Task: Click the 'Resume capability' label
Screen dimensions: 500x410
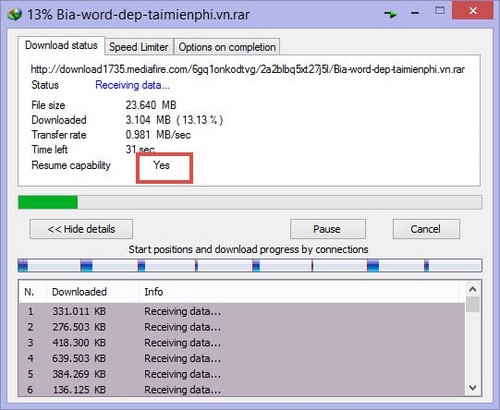Action: 71,165
